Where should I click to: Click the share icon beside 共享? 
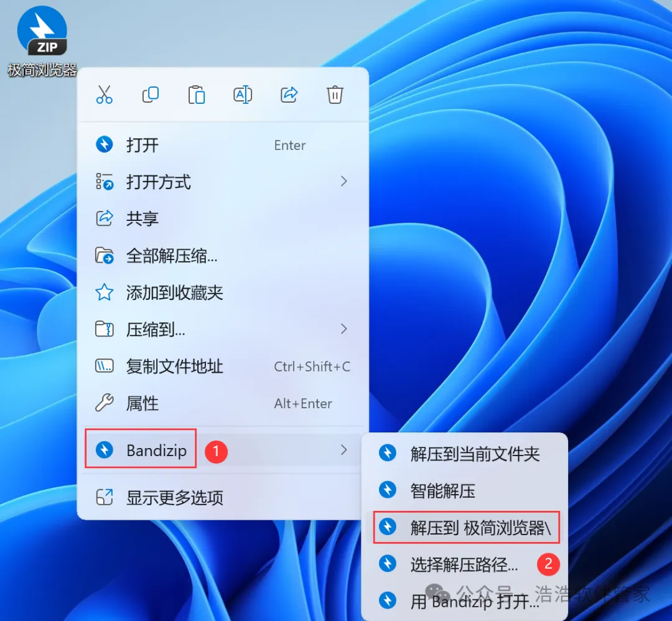104,218
